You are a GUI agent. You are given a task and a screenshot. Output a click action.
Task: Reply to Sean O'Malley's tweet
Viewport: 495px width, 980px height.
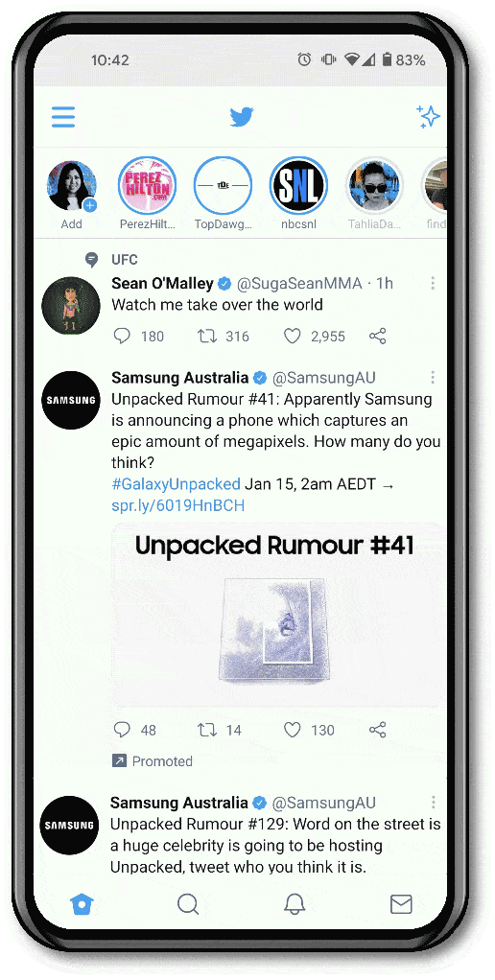pyautogui.click(x=122, y=337)
